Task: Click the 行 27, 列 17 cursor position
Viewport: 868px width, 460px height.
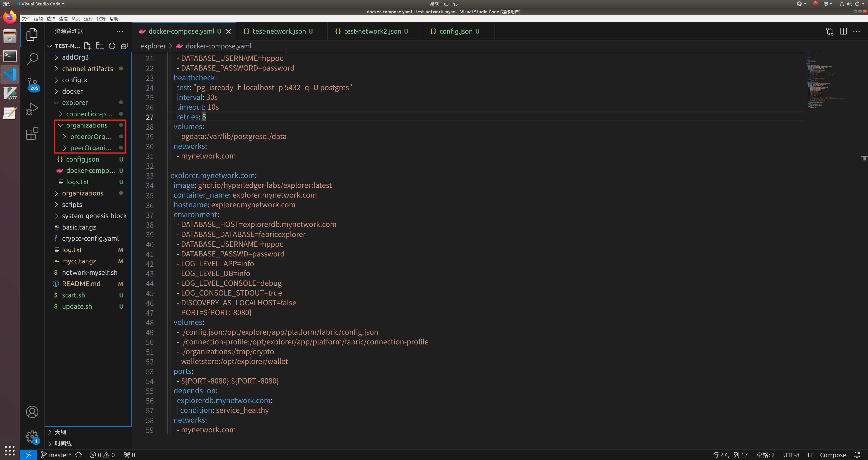Action: 730,455
